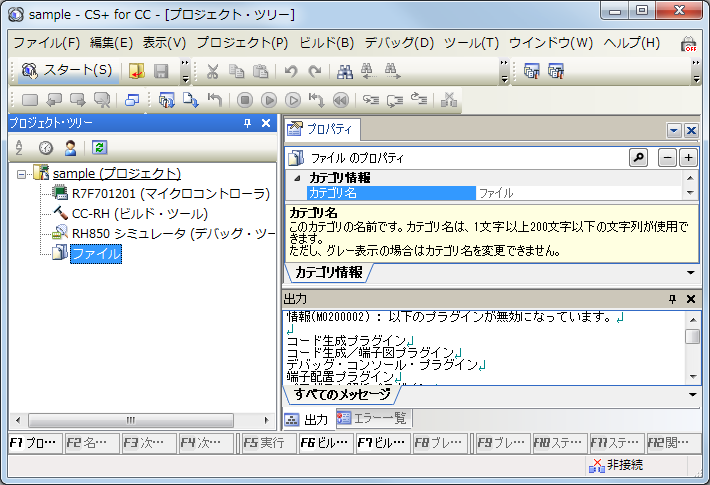710x485 pixels.
Task: Open the カテゴリ情報 tab list dropdown
Action: (x=691, y=273)
